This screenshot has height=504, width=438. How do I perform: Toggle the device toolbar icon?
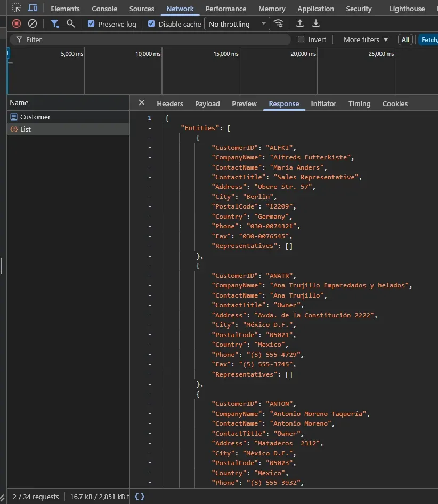tap(33, 7)
